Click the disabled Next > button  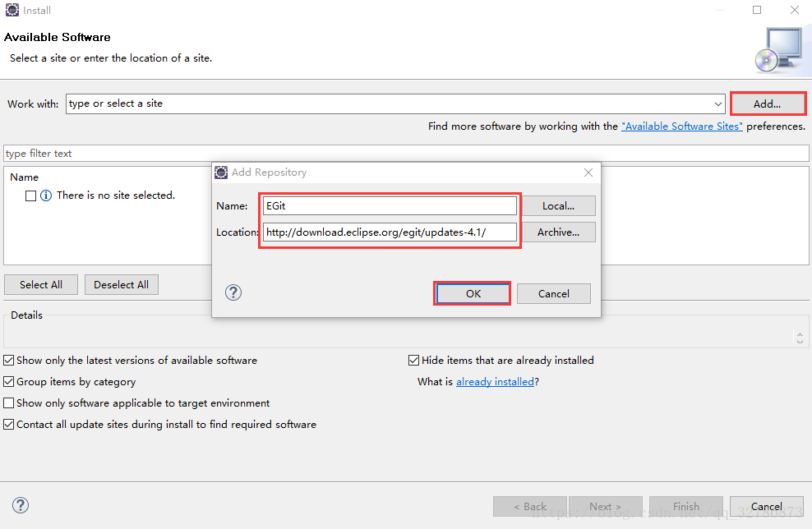[606, 506]
